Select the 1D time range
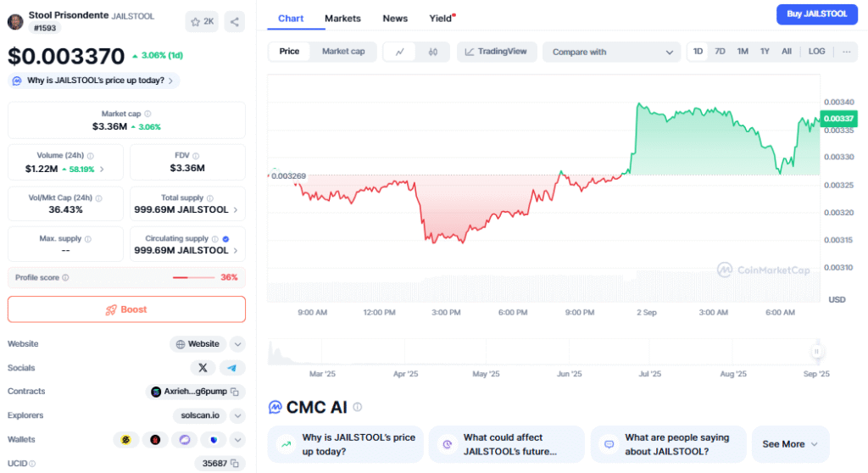The height and width of the screenshot is (473, 868). click(698, 52)
